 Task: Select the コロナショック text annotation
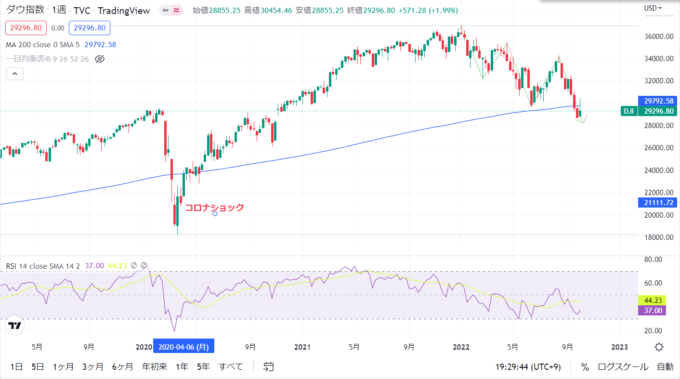pyautogui.click(x=214, y=207)
